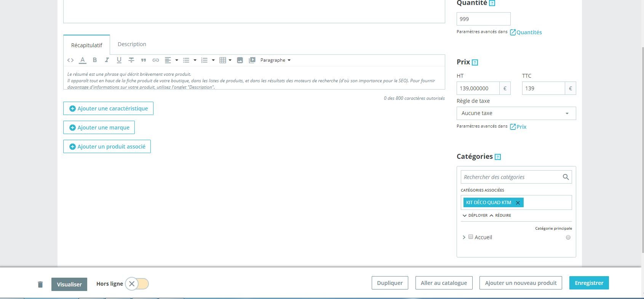Choose text color tool in editor
Screen dimensions: 644x299
click(x=82, y=60)
